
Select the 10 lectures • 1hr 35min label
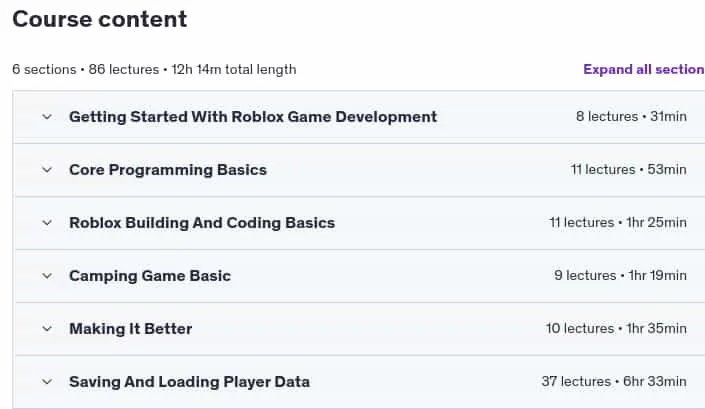[616, 329]
